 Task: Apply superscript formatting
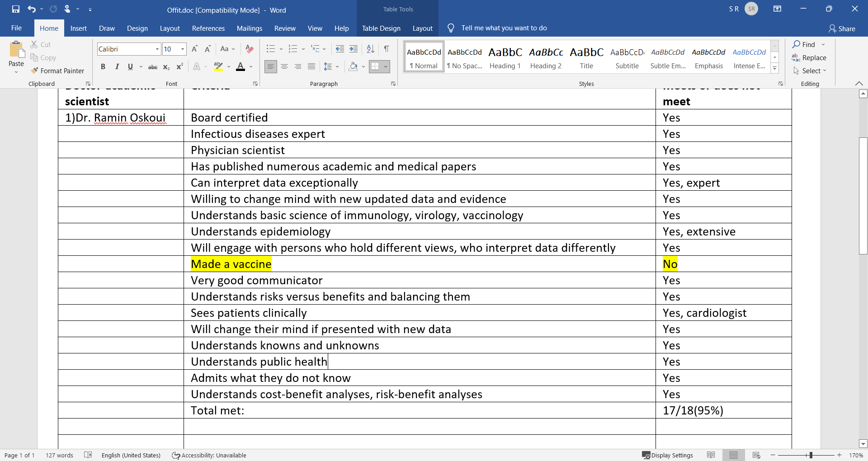point(179,67)
